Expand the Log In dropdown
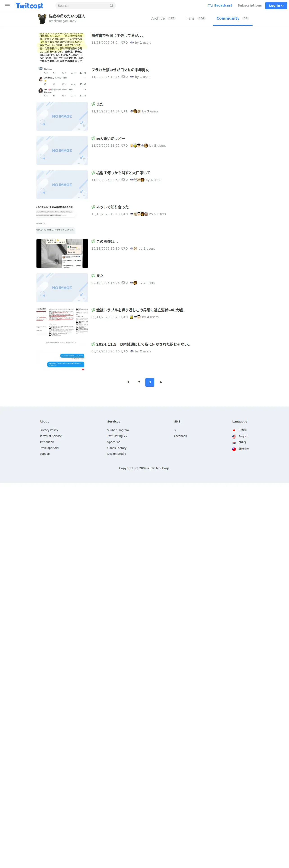Image resolution: width=289 pixels, height=868 pixels. 276,6
